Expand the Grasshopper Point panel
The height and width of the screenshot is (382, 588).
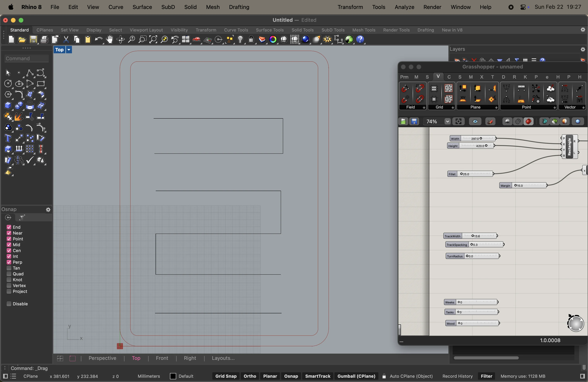coord(554,108)
